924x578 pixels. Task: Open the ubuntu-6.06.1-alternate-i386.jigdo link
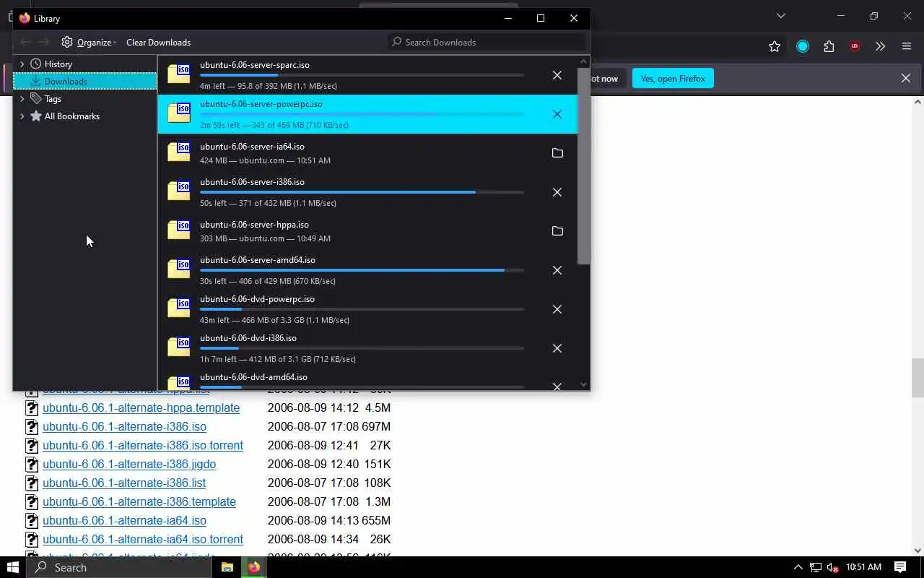pyautogui.click(x=129, y=464)
